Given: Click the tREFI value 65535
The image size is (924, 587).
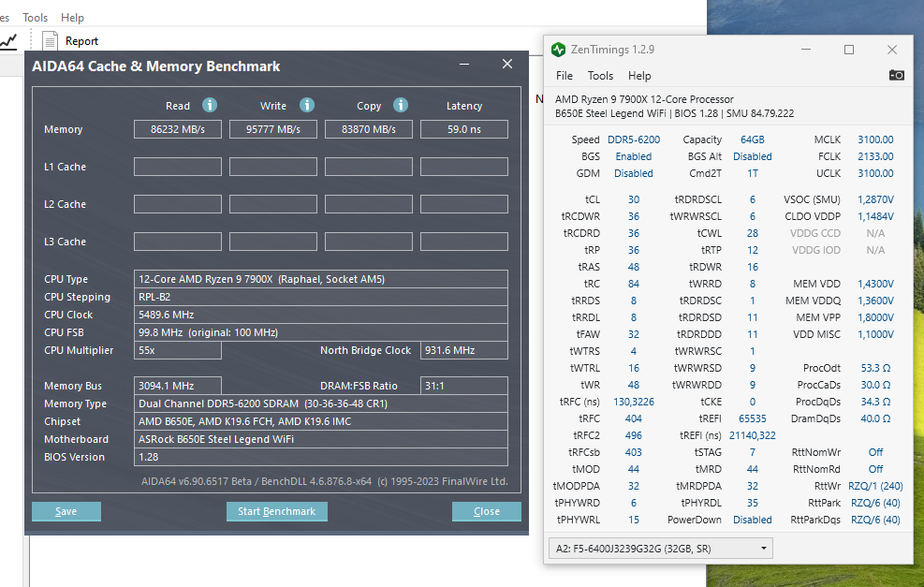Looking at the screenshot, I should [x=753, y=418].
